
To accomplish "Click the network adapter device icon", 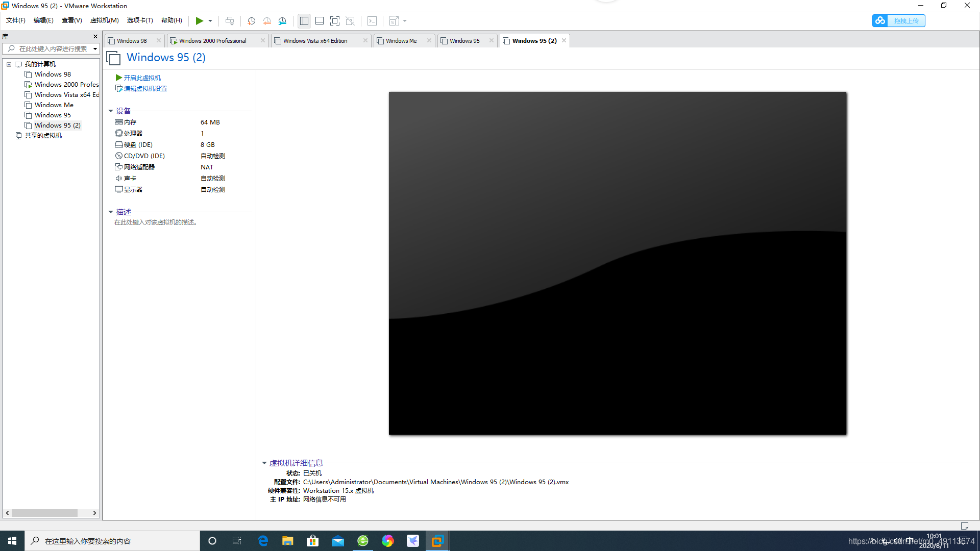I will tap(118, 167).
